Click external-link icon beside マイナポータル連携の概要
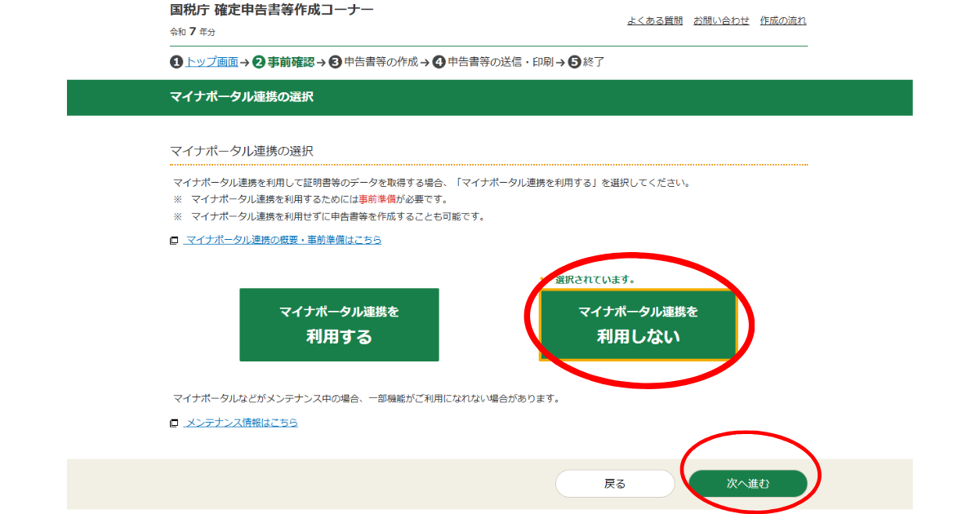 click(x=174, y=241)
